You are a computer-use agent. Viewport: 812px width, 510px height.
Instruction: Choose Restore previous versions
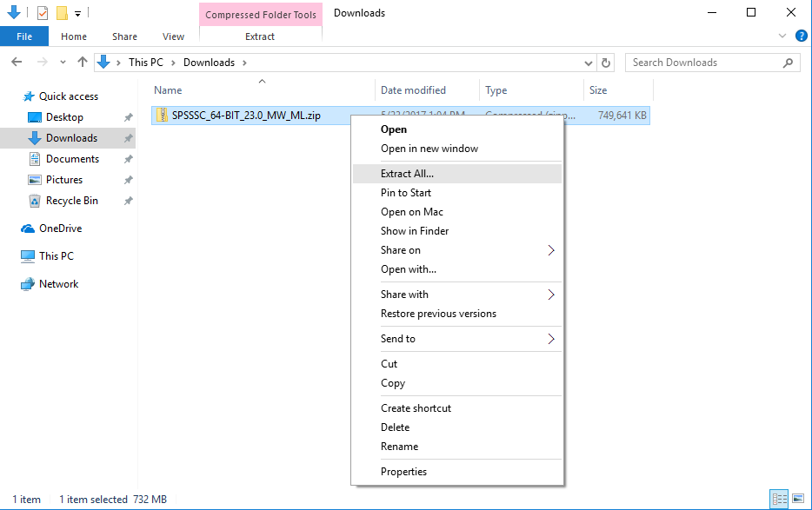click(x=438, y=314)
